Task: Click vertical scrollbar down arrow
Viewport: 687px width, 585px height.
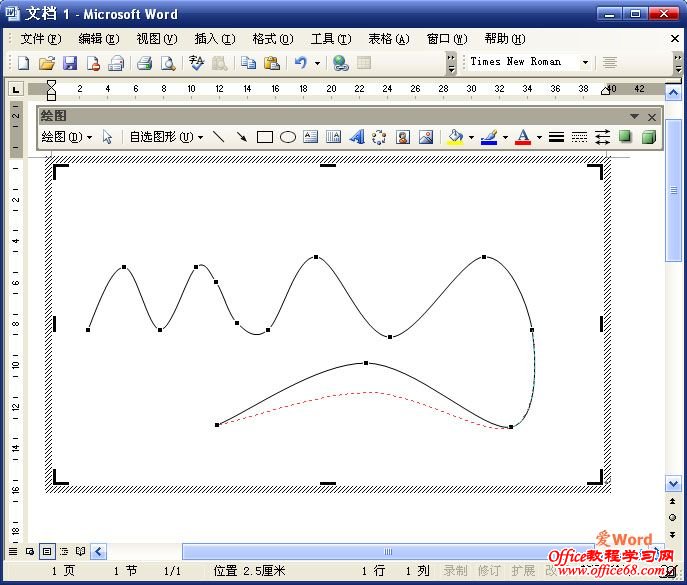Action: point(673,484)
